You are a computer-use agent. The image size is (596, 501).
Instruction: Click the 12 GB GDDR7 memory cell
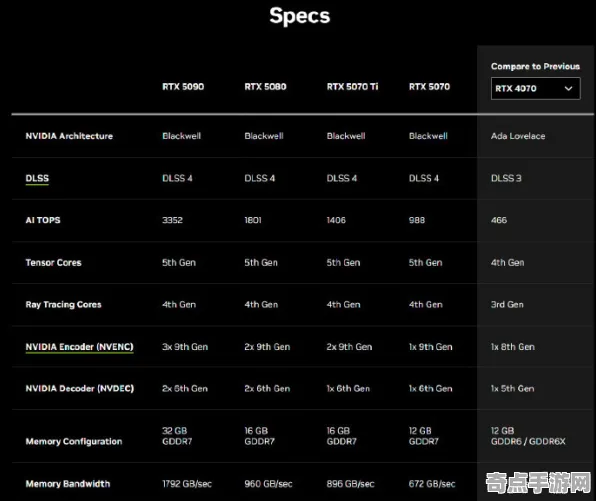(424, 436)
